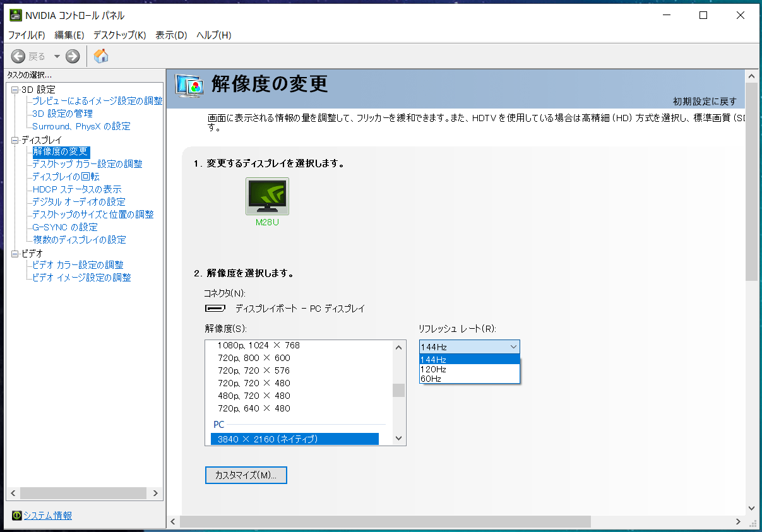Open プレビューによるイメージ設定の調整
Screen dimensions: 762x532
pyautogui.click(x=97, y=101)
